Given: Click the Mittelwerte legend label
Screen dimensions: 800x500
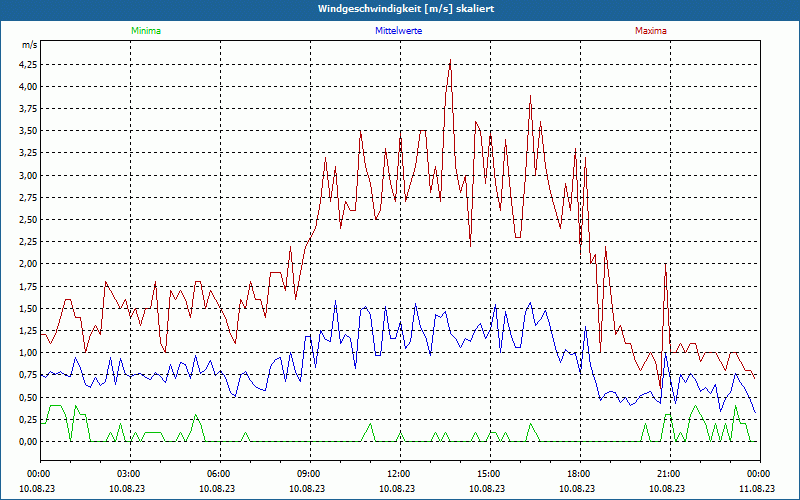Looking at the screenshot, I should point(398,31).
